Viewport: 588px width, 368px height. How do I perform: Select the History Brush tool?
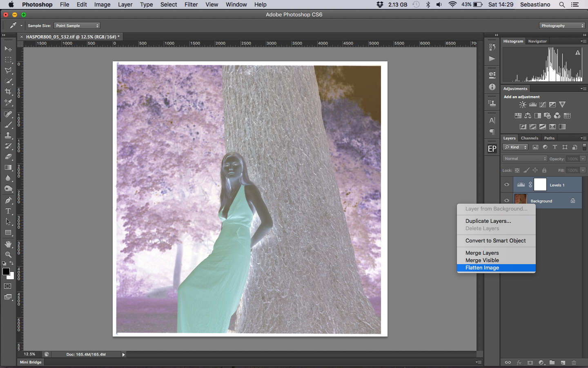tap(8, 146)
